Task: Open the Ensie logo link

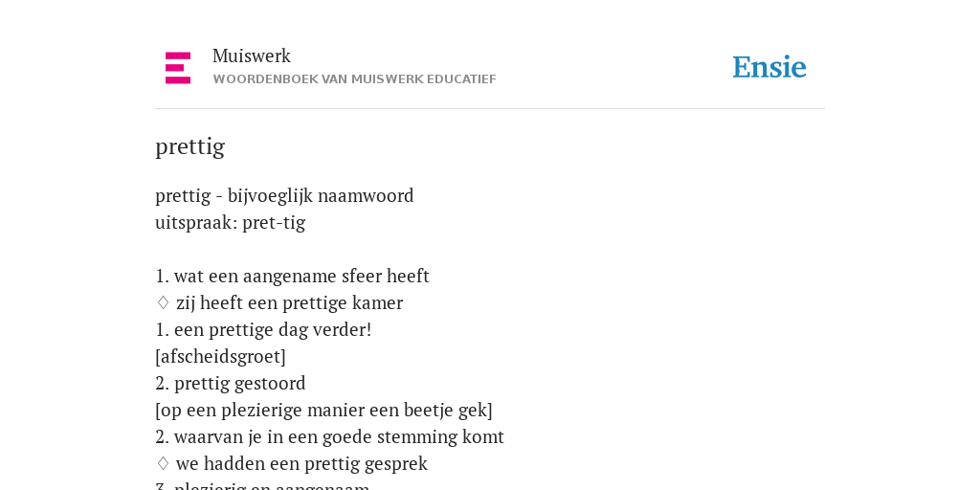Action: click(x=768, y=67)
